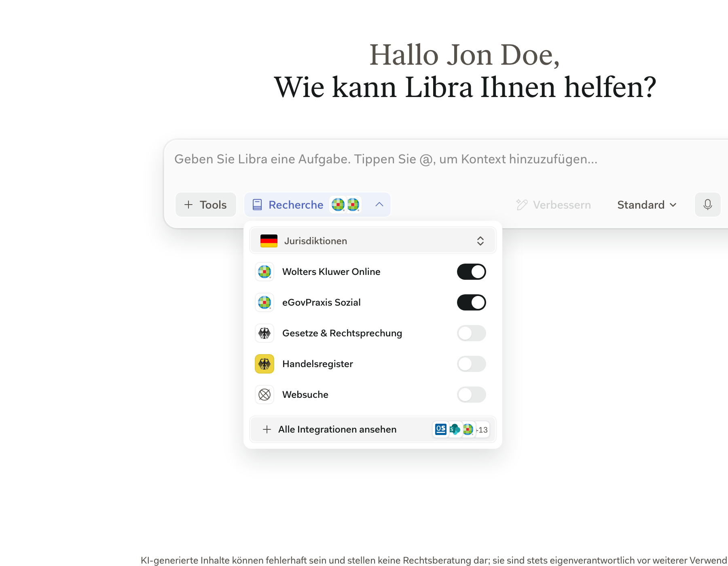The width and height of the screenshot is (728, 566).
Task: Click the German flag icon in Jurisdiktionen
Action: point(269,241)
